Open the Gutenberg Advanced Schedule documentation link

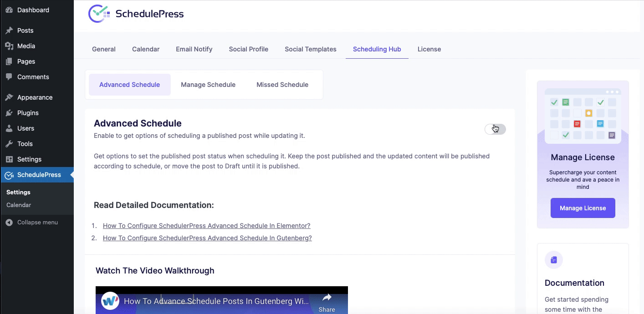(207, 238)
